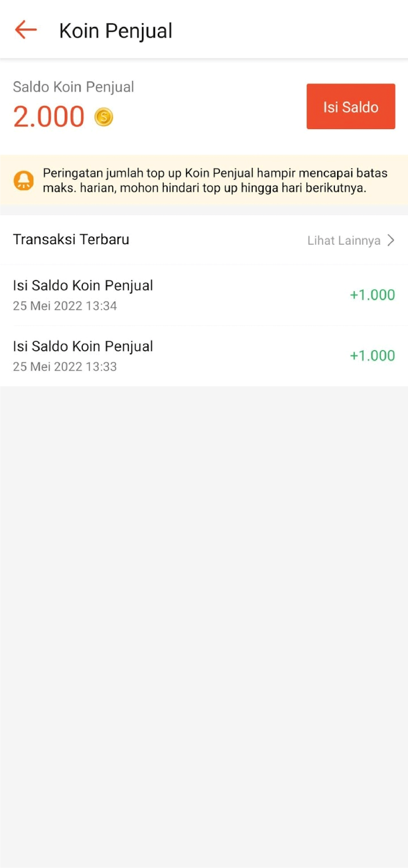Tap the top-up limit warning message
Screen dimensions: 408x868
[215, 181]
